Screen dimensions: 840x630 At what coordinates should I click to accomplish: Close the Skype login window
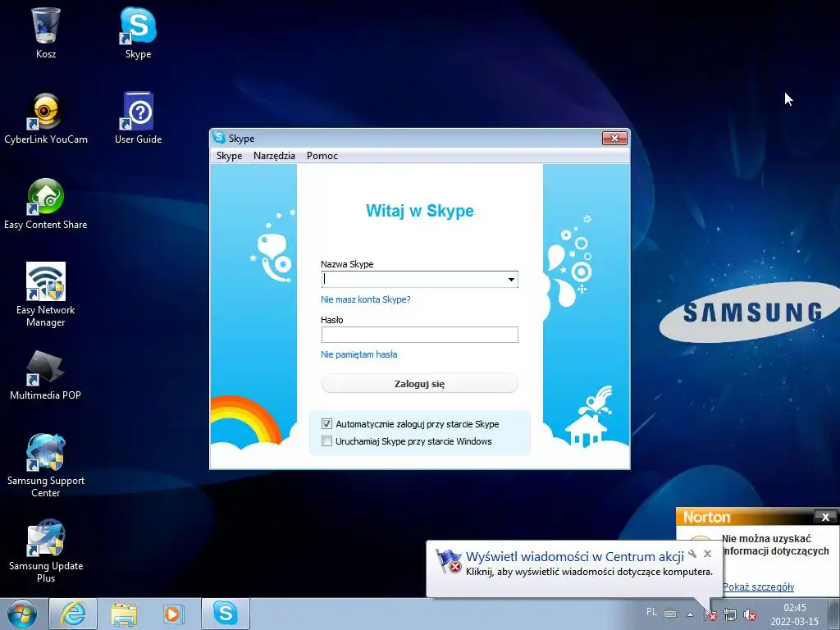point(614,138)
